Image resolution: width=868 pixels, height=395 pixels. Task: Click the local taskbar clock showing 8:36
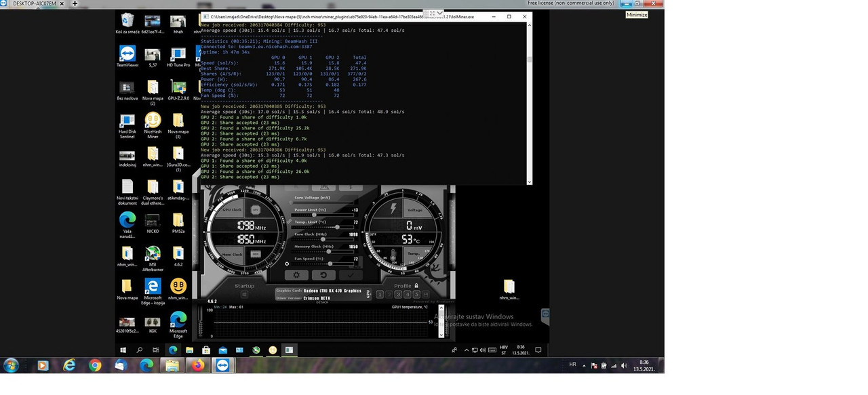[x=643, y=366]
